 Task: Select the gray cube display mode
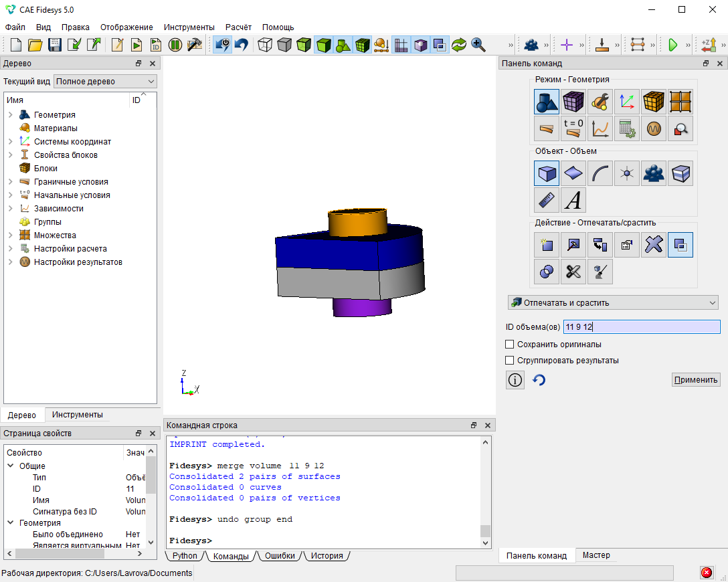click(284, 45)
